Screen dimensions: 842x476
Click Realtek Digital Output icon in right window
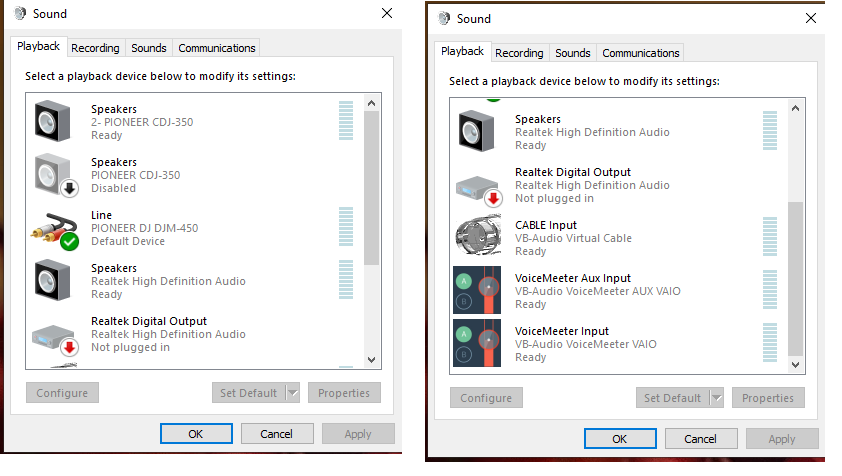click(479, 191)
